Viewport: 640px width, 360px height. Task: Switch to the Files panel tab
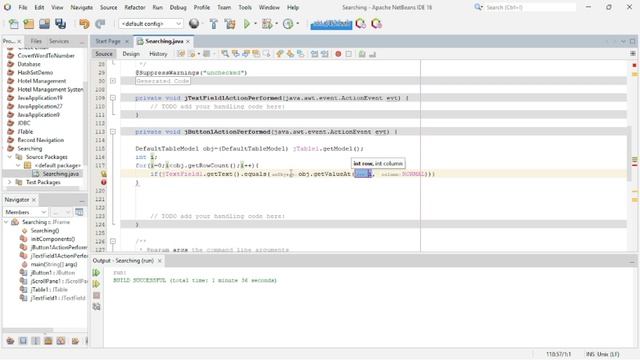coord(36,41)
